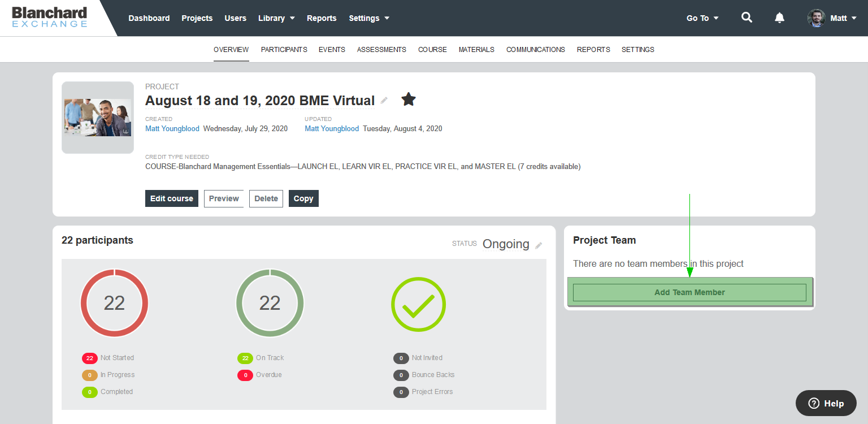This screenshot has width=868, height=424.
Task: Click the green On Track badge
Action: pyautogui.click(x=245, y=358)
